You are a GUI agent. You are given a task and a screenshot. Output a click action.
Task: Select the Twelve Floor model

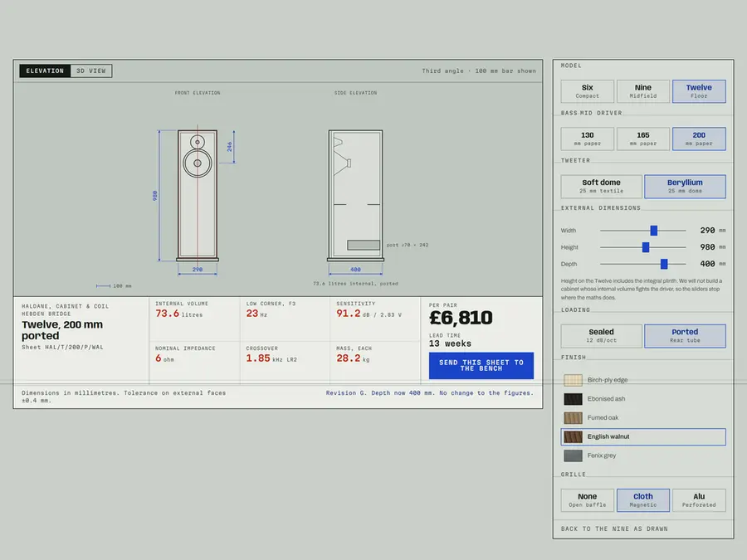[x=699, y=91]
